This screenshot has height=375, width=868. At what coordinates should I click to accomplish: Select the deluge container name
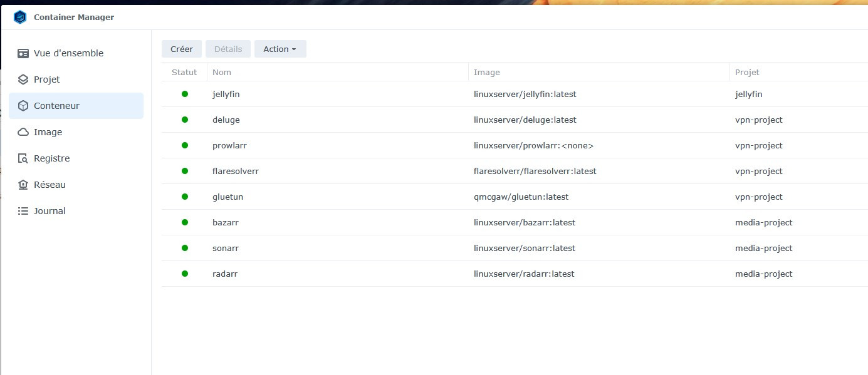pyautogui.click(x=226, y=120)
